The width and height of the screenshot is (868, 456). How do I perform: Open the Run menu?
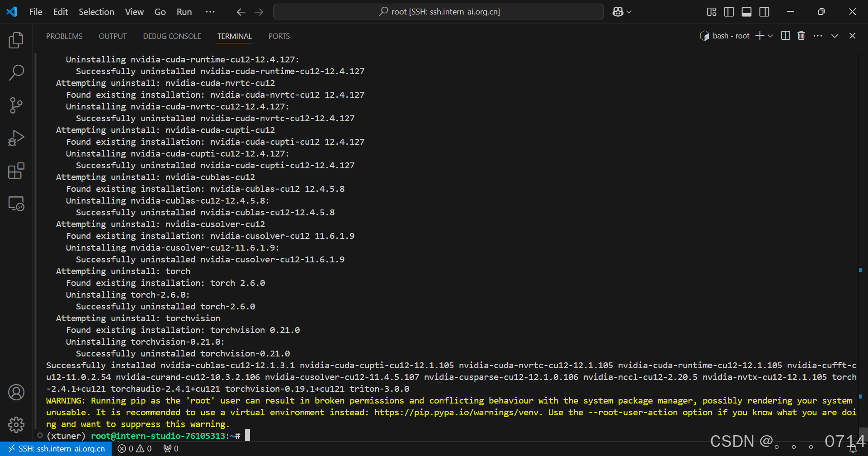[184, 12]
